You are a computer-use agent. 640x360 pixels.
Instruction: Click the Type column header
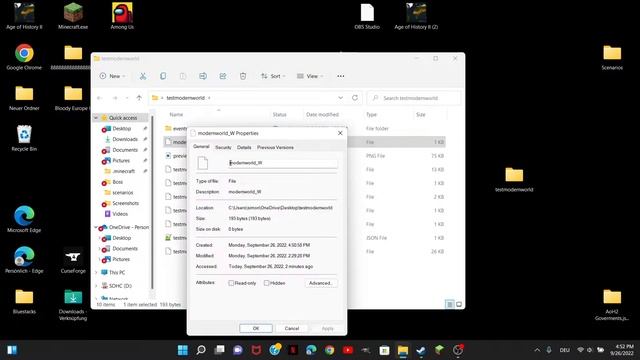pyautogui.click(x=371, y=115)
